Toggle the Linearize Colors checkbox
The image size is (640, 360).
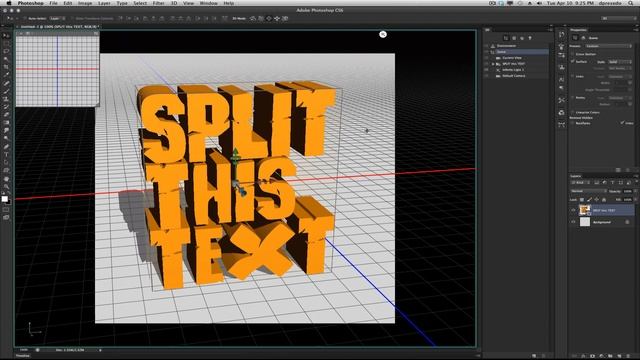[572, 112]
